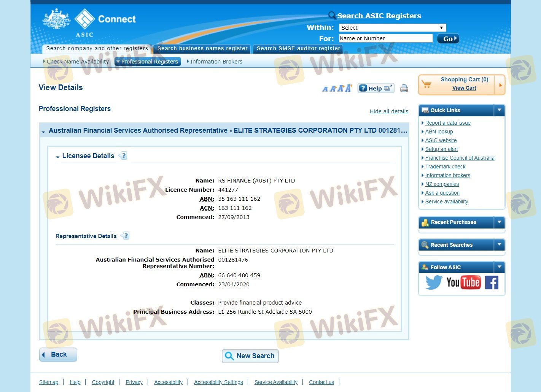Image resolution: width=541 pixels, height=392 pixels.
Task: Collapse the Quick Links panel
Action: click(x=500, y=110)
